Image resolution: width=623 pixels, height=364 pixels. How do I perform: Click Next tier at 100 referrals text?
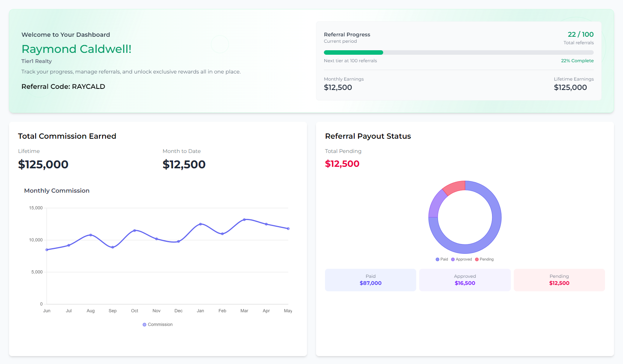[x=351, y=61]
